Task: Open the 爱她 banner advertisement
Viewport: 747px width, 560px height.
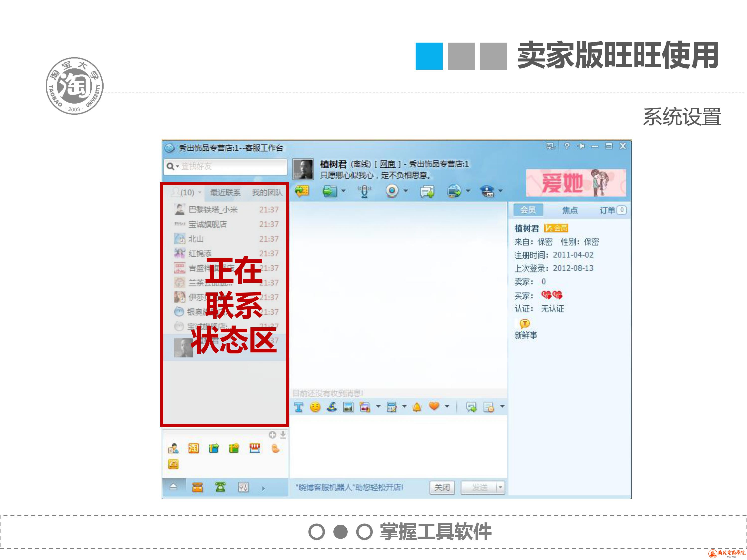Action: 576,183
